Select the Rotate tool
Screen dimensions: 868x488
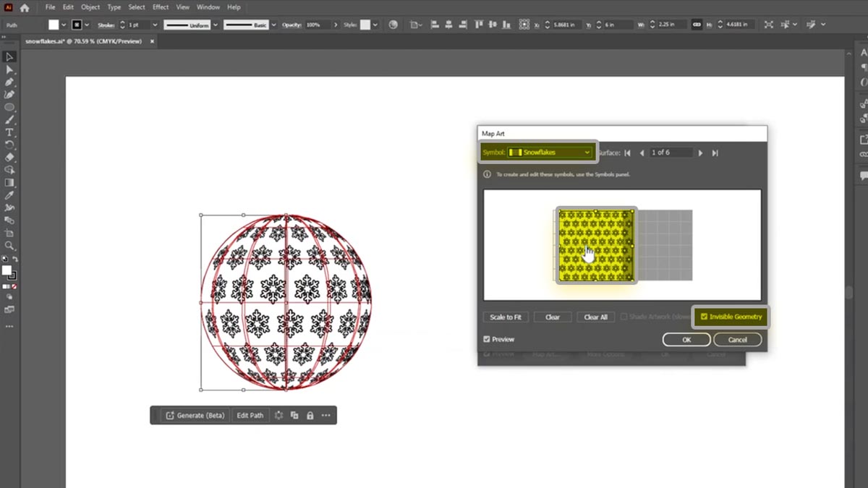[x=9, y=144]
